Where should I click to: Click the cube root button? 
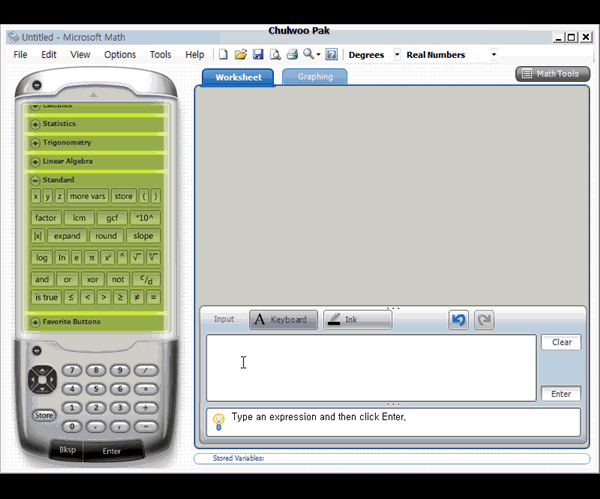(153, 258)
